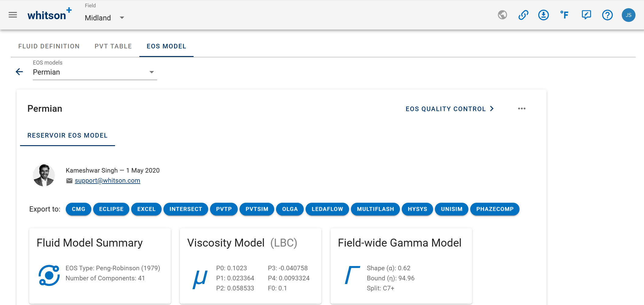The image size is (644, 305).
Task: Switch to the Fluid Definition tab
Action: (49, 46)
